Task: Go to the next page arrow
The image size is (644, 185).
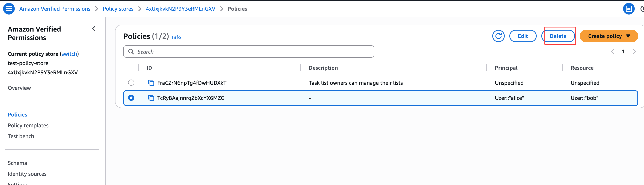Action: (x=634, y=52)
